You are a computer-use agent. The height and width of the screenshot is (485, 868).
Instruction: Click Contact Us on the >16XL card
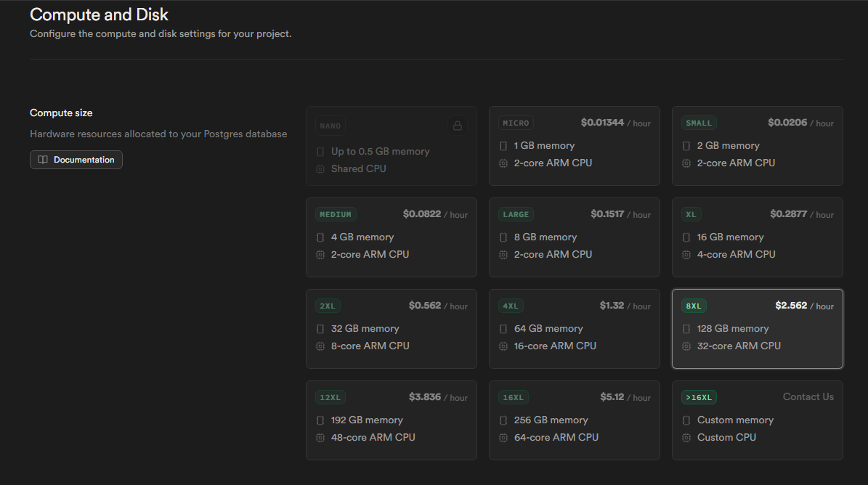click(x=808, y=397)
